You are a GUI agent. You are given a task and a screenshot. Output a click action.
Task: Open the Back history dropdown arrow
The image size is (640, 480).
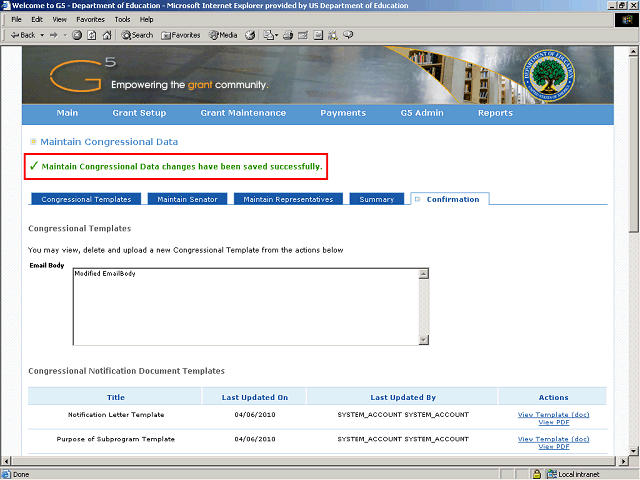[42, 35]
